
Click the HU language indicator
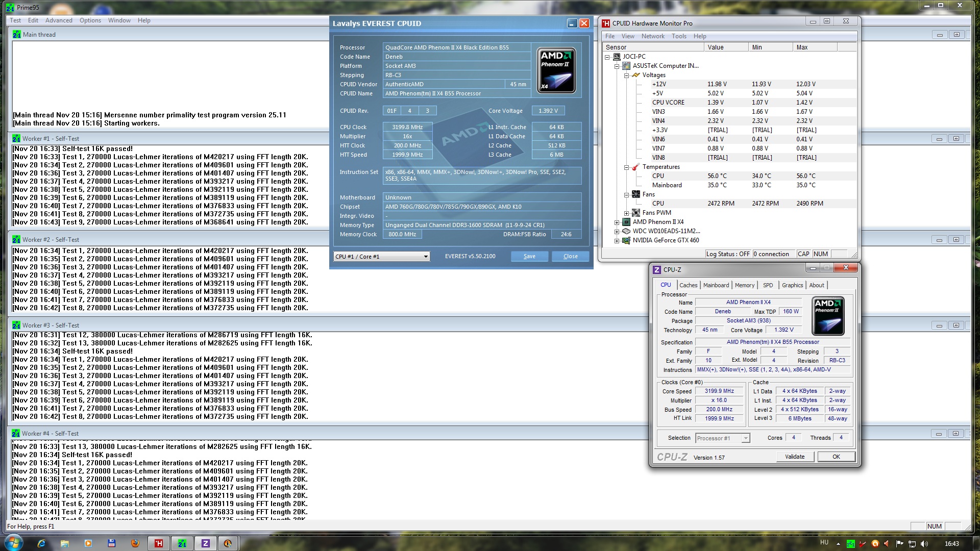[x=824, y=543]
